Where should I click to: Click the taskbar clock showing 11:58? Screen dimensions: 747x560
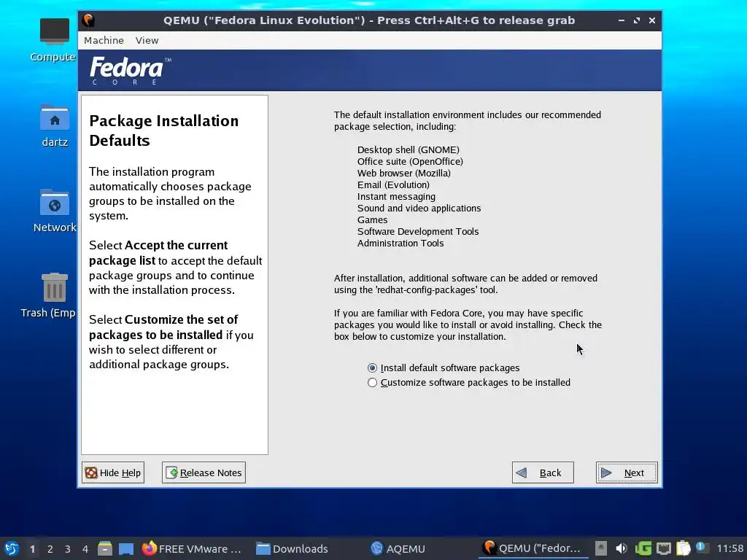click(x=729, y=548)
